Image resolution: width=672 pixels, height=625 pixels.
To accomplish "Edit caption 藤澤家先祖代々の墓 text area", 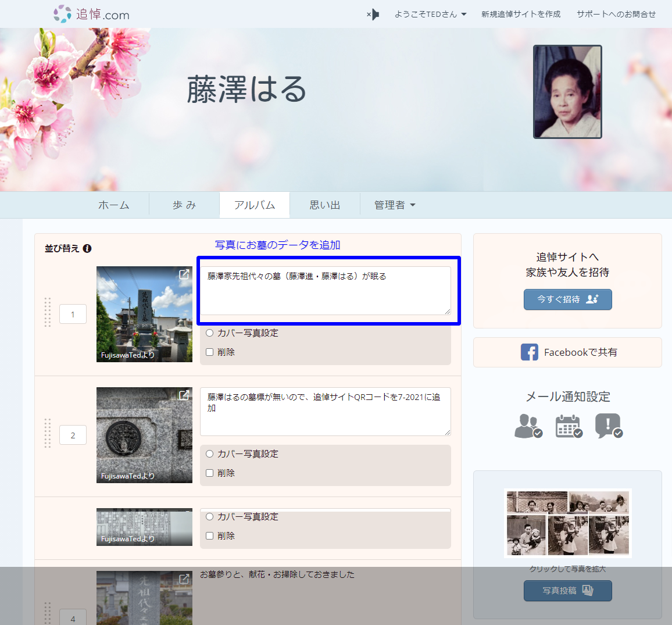I will tap(326, 291).
